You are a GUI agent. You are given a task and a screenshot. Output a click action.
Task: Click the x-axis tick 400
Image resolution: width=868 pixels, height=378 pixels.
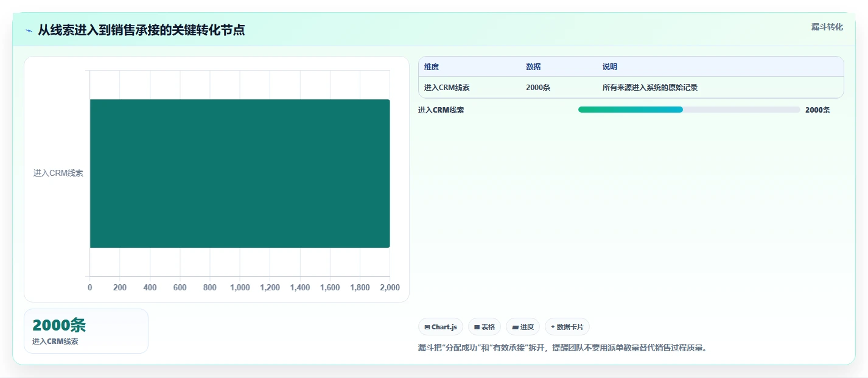click(150, 287)
